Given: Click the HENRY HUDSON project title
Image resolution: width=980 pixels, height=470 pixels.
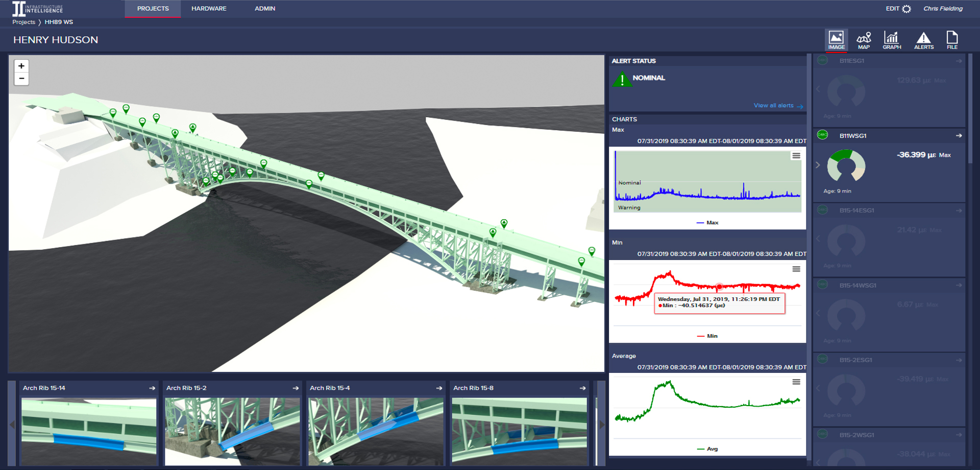Looking at the screenshot, I should click(56, 40).
